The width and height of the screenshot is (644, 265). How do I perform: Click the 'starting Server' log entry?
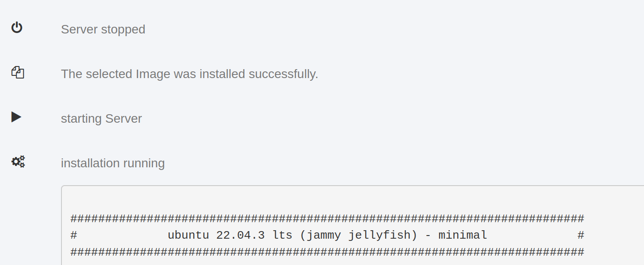point(101,119)
